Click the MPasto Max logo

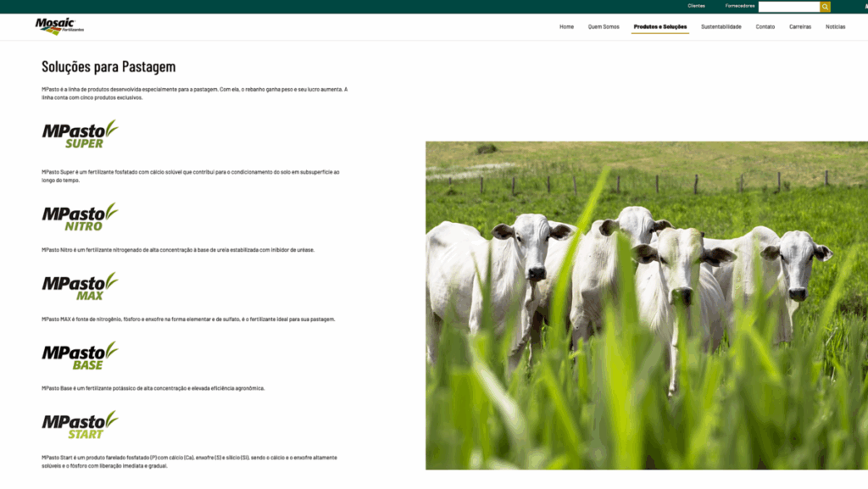80,286
